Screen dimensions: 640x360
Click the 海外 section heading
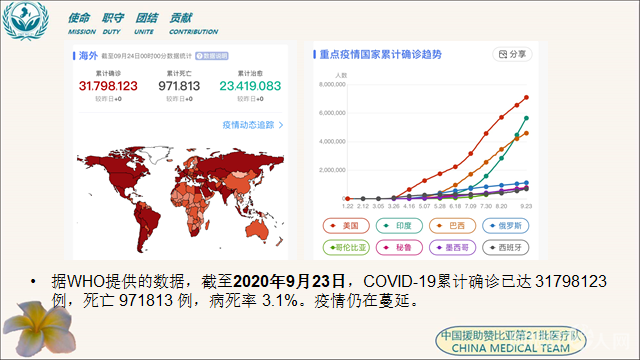tap(88, 56)
